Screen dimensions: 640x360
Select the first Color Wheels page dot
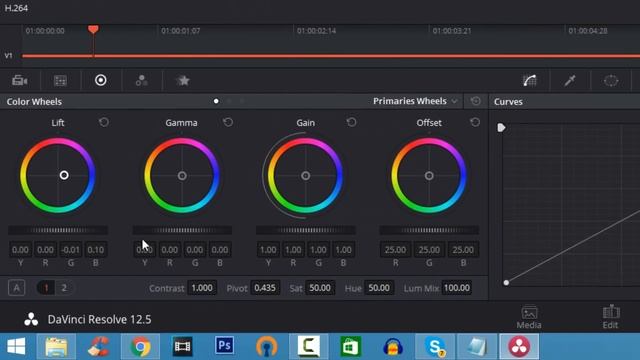coord(216,101)
